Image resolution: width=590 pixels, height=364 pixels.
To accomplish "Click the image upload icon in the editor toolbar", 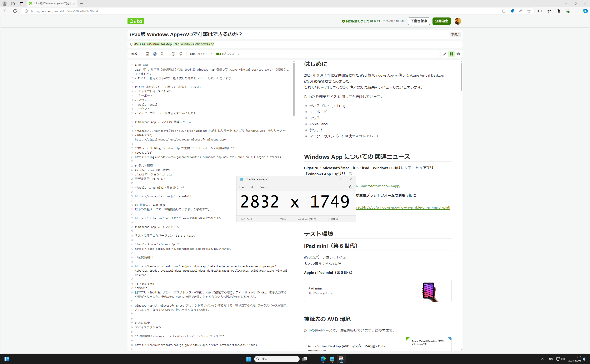I will tap(147, 54).
